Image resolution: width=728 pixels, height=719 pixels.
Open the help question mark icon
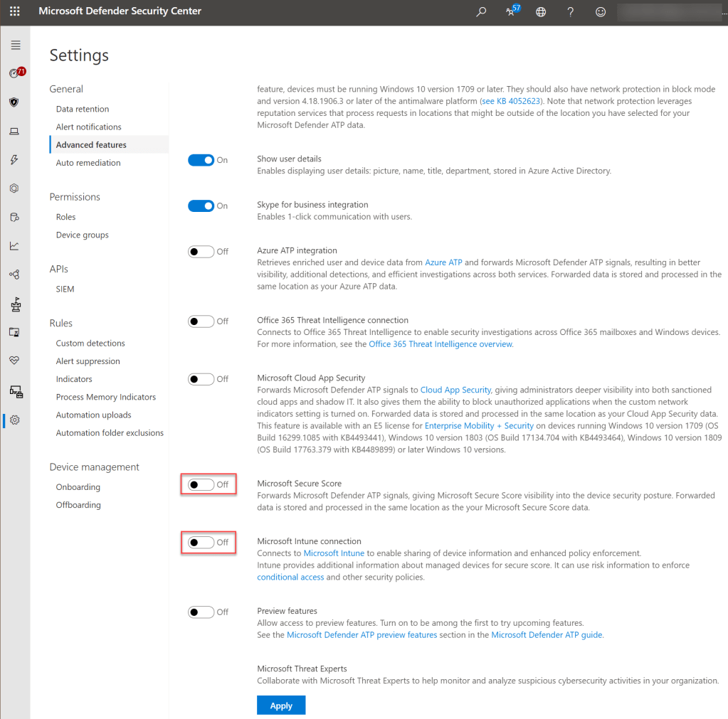[x=571, y=11]
